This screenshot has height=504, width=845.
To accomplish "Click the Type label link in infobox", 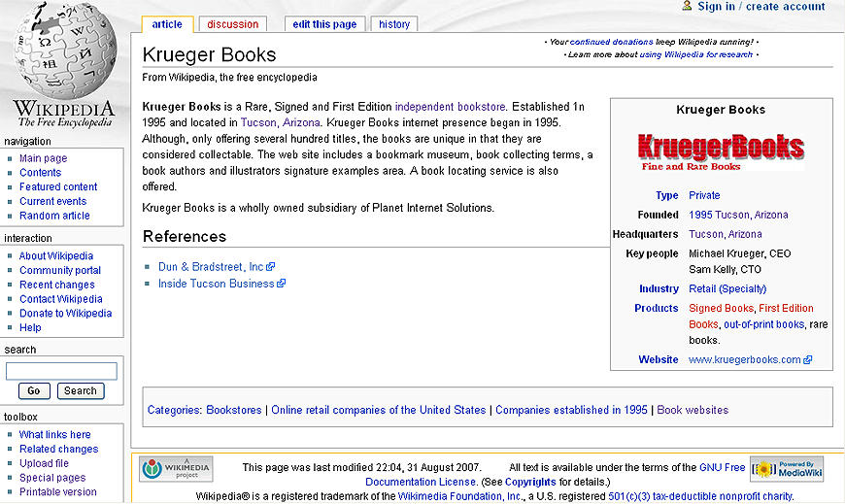I will click(x=666, y=195).
